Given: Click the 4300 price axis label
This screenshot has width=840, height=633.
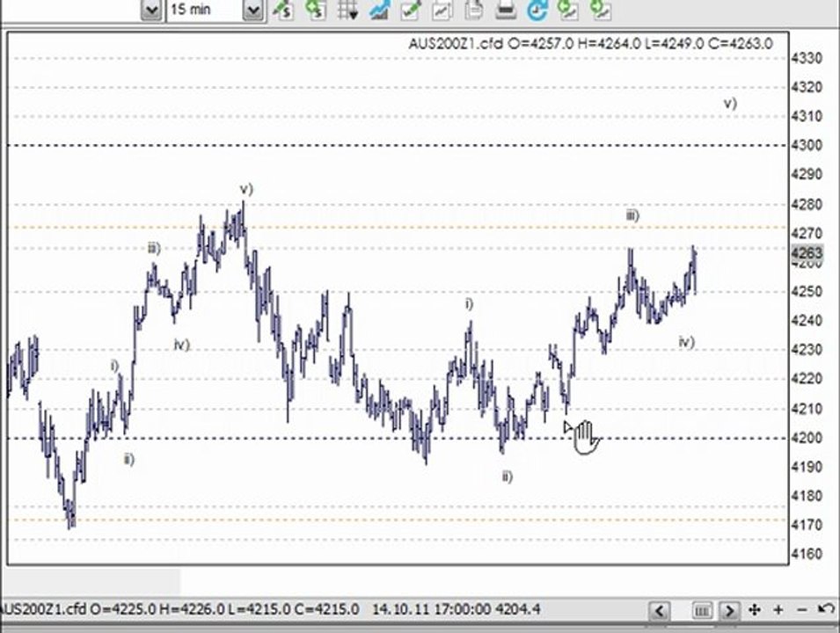Looking at the screenshot, I should pos(807,145).
